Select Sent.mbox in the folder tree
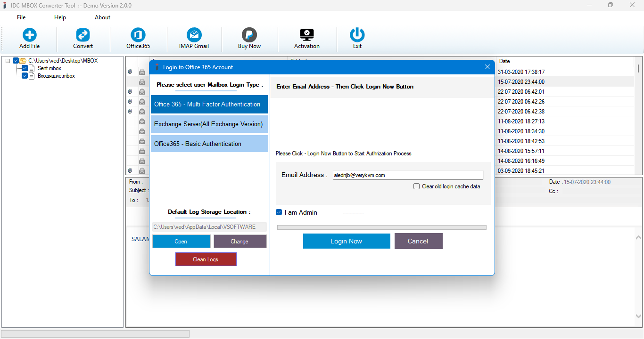 pos(50,68)
